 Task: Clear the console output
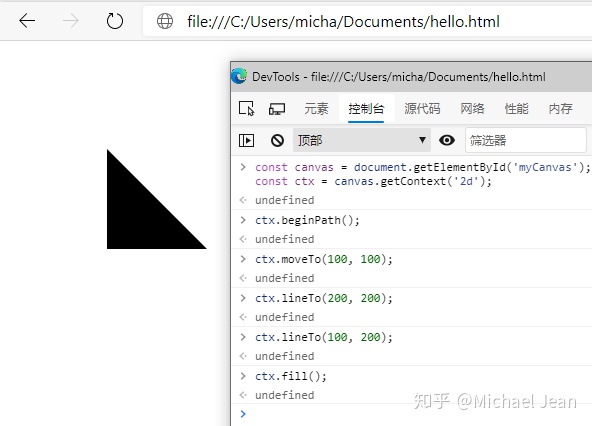pyautogui.click(x=277, y=140)
